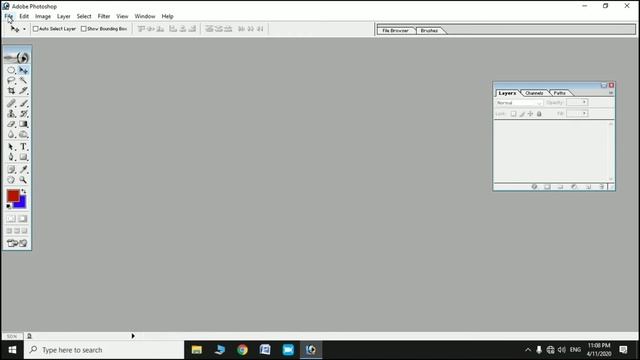Enable Show Bounding Box checkbox
This screenshot has width=640, height=360.
[x=84, y=29]
